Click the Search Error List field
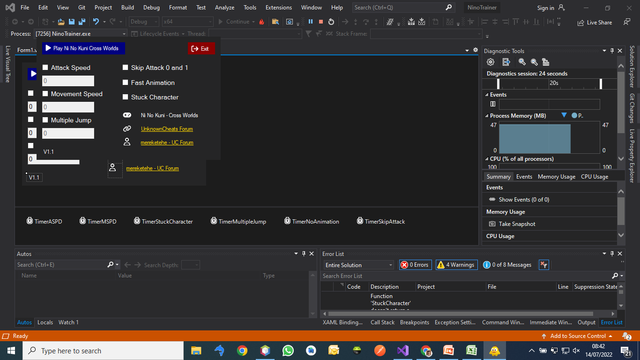 click(467, 276)
